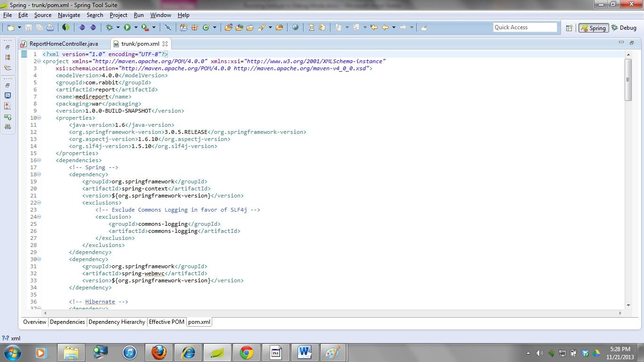Collapse the properties block at line 10
Image resolution: width=644 pixels, height=362 pixels.
click(x=39, y=118)
